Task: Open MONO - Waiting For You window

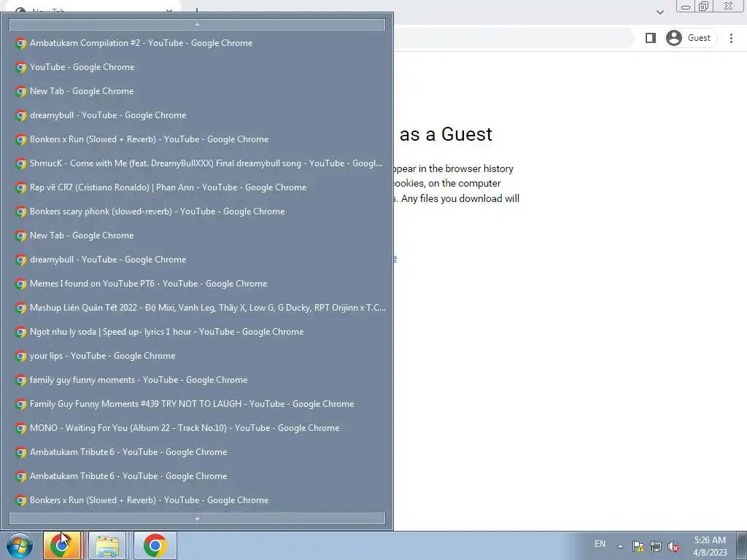Action: 197,427
